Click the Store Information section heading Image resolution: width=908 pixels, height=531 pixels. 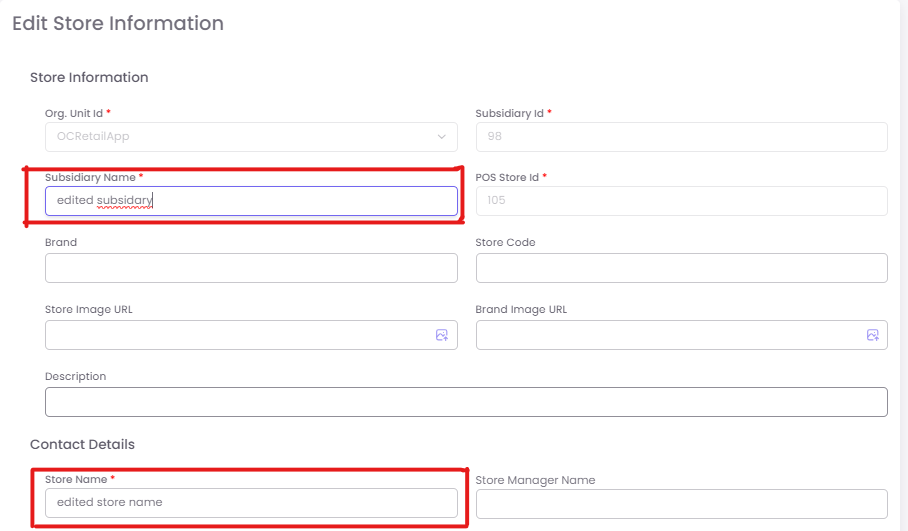[x=89, y=77]
